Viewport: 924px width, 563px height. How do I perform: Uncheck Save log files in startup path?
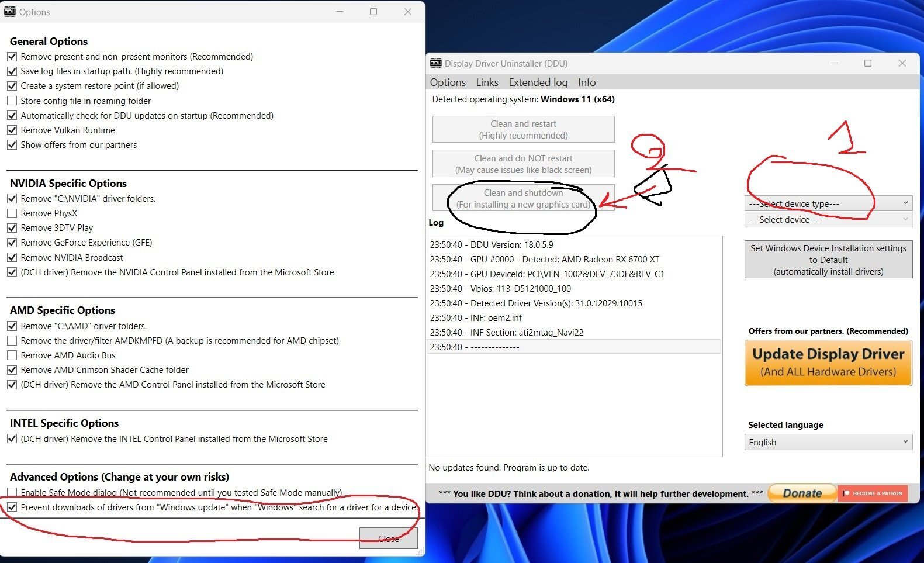pyautogui.click(x=12, y=71)
